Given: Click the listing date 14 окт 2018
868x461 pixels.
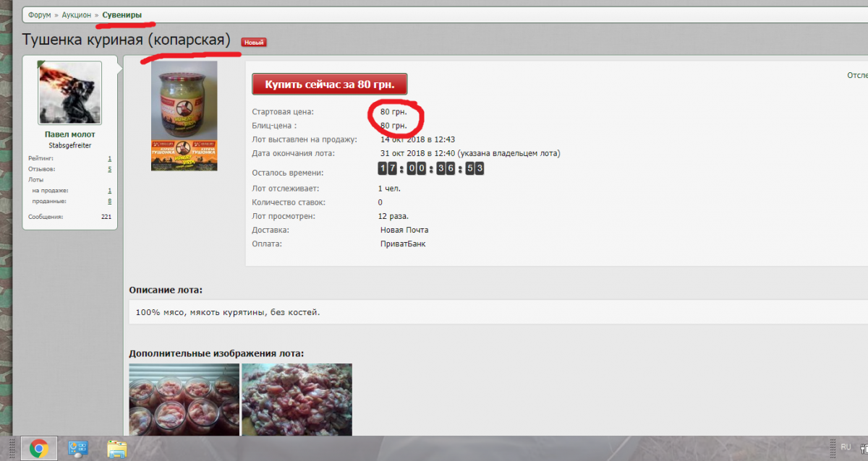Looking at the screenshot, I should coord(417,139).
